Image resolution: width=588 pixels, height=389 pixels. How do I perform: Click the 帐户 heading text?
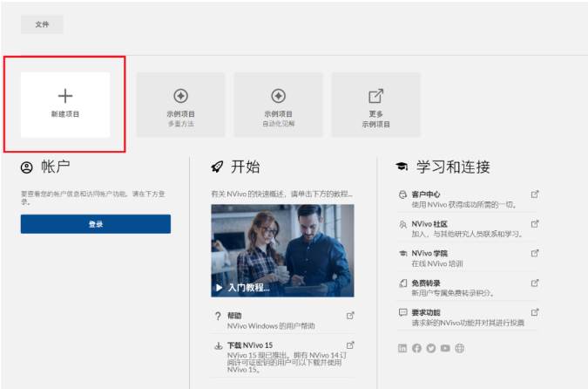point(55,167)
